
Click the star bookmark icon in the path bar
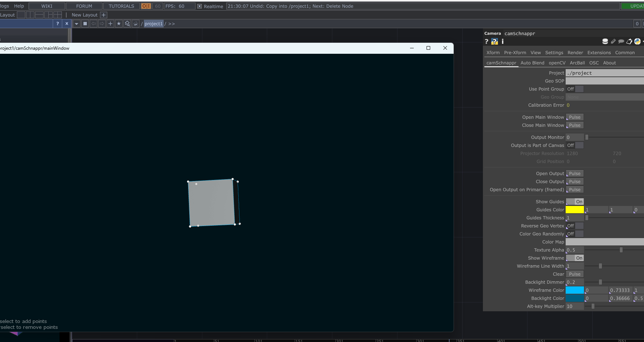coord(119,23)
